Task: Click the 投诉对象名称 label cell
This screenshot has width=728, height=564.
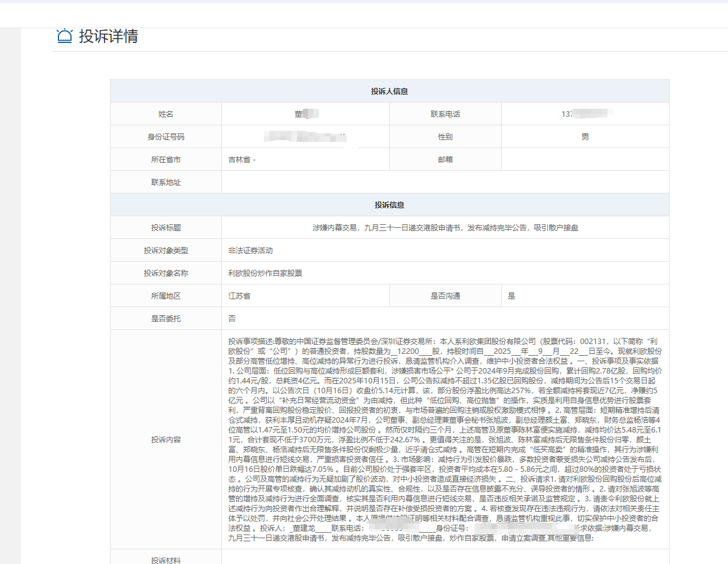Action: click(x=166, y=273)
